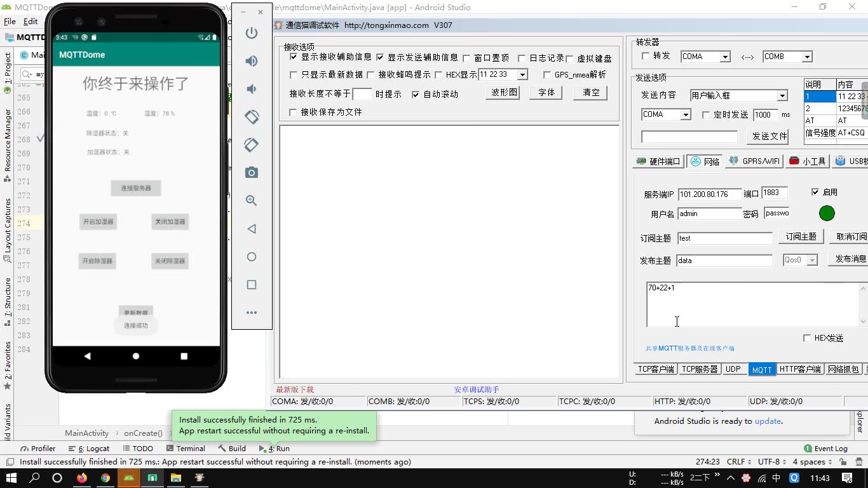Open '4 spaces' indent selector
The width and height of the screenshot is (868, 488).
tap(813, 462)
